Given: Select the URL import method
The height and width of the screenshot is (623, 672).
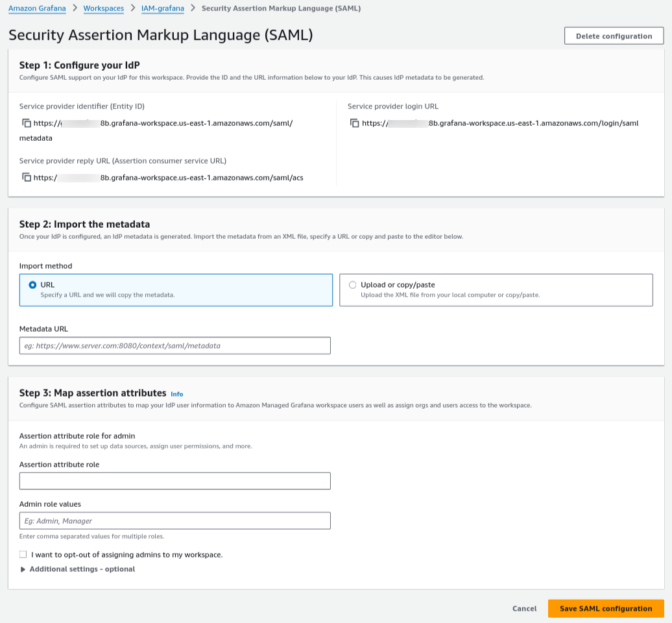Looking at the screenshot, I should click(x=33, y=284).
